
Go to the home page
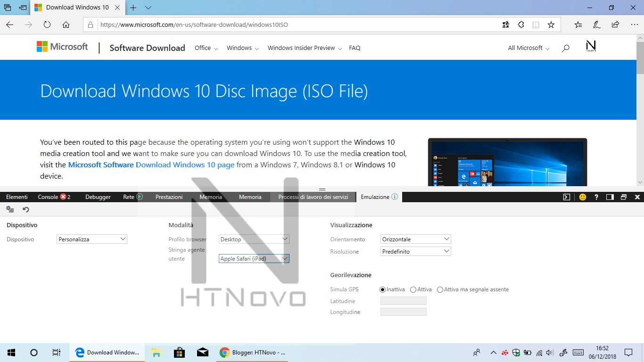pos(66,25)
